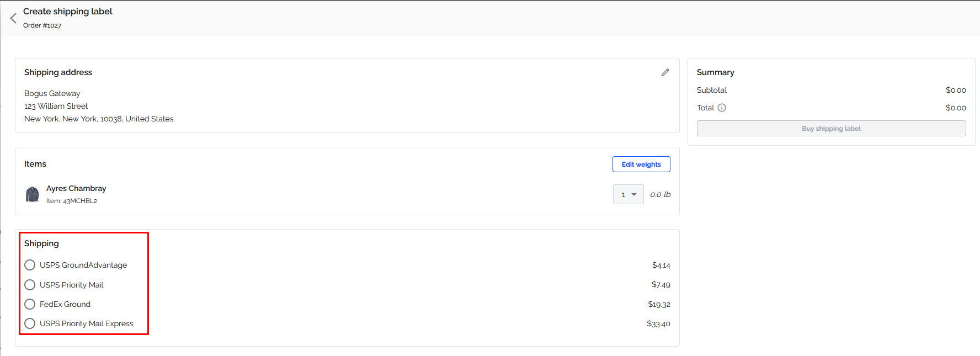This screenshot has width=980, height=356.
Task: Edit shipping address with pencil icon
Action: click(x=665, y=72)
